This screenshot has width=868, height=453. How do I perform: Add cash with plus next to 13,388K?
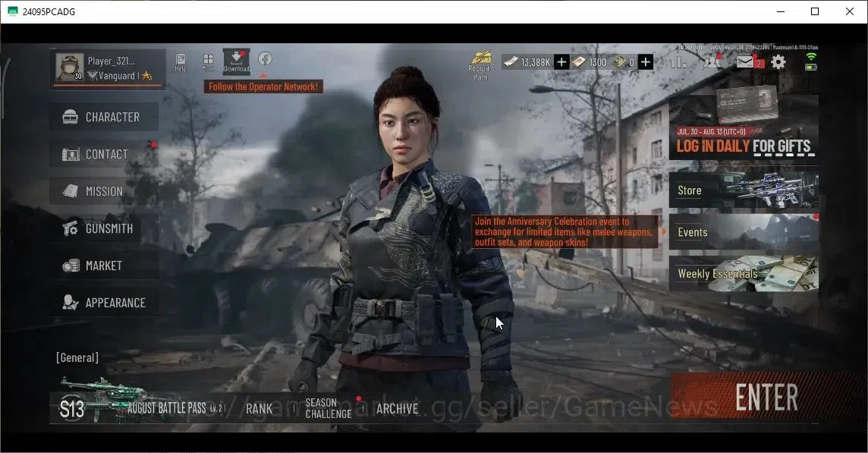pos(561,62)
